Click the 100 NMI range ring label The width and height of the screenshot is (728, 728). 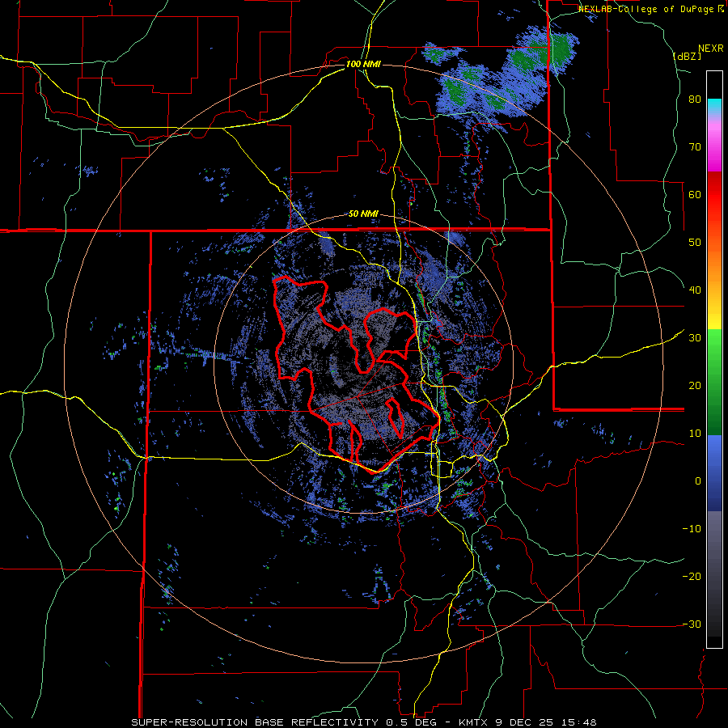(x=363, y=64)
